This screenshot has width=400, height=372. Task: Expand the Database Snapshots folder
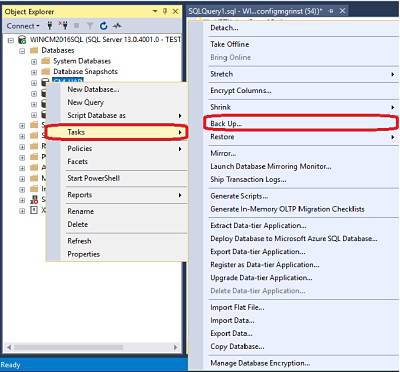[34, 72]
